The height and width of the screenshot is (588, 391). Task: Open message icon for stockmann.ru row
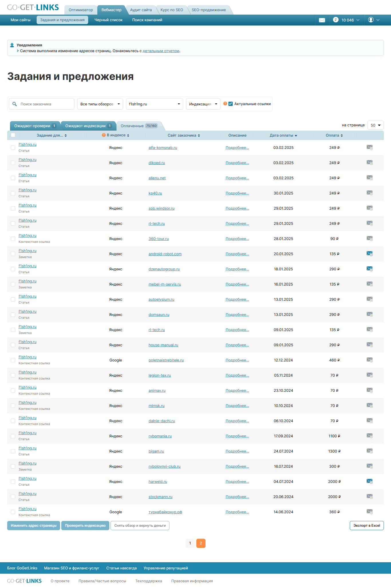click(x=370, y=497)
